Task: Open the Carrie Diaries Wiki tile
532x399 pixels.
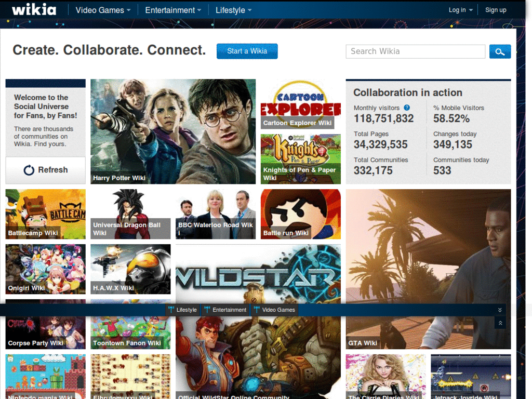Action: point(385,377)
